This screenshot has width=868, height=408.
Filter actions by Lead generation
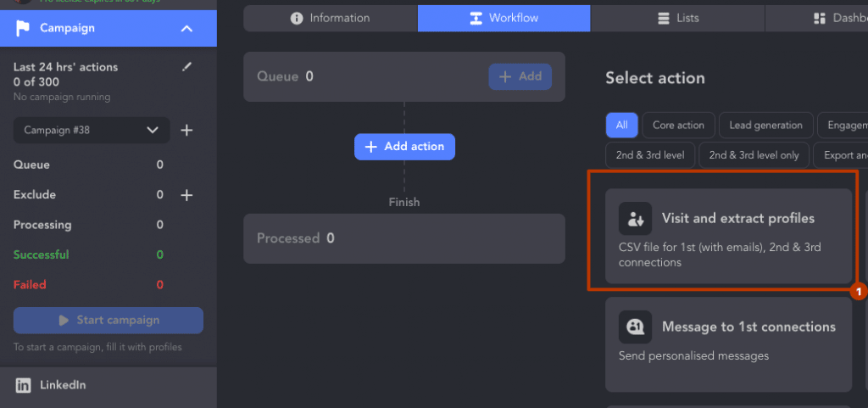click(x=765, y=125)
